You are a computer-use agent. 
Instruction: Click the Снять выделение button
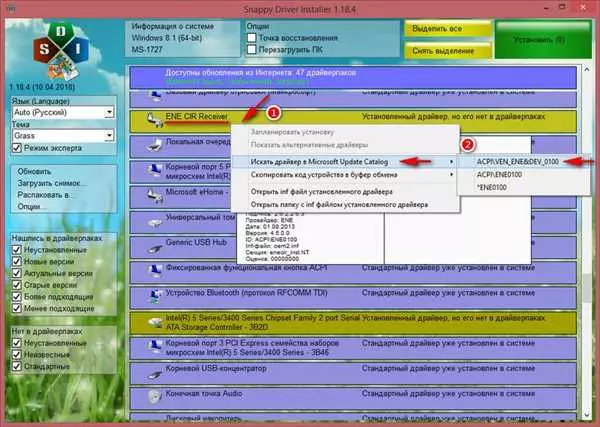click(x=448, y=51)
